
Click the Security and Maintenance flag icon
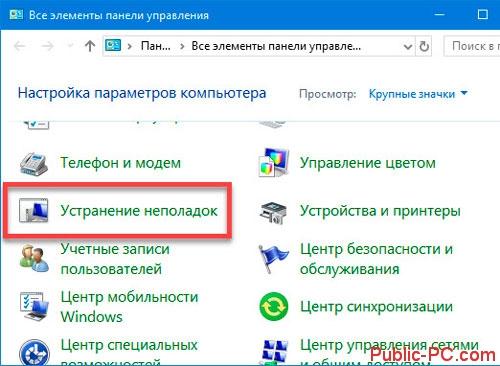pyautogui.click(x=273, y=258)
